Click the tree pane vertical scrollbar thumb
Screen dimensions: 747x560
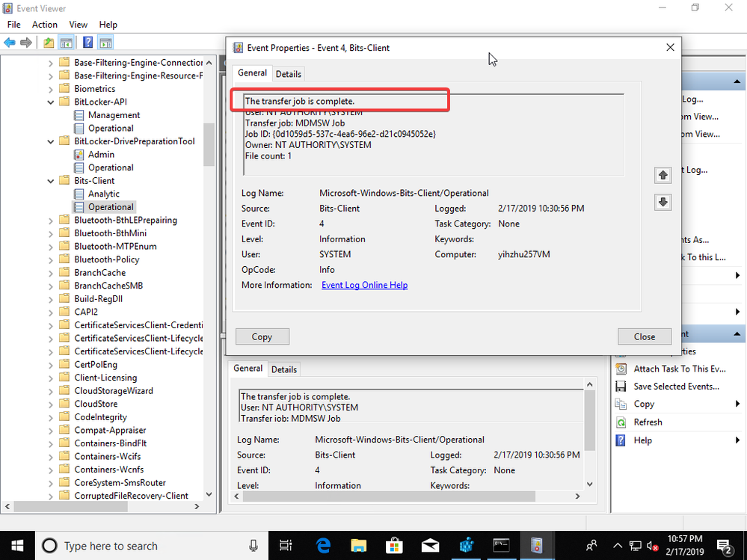click(x=209, y=144)
